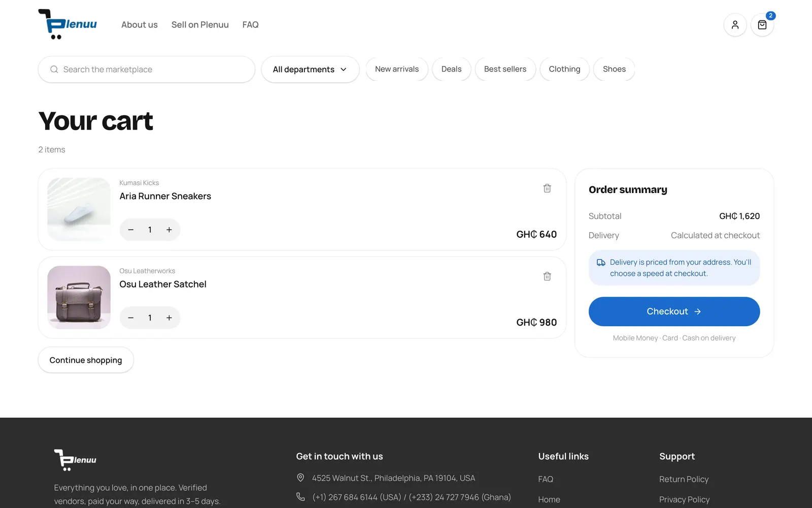Decrease Osu Leather Satchel quantity

coord(131,318)
